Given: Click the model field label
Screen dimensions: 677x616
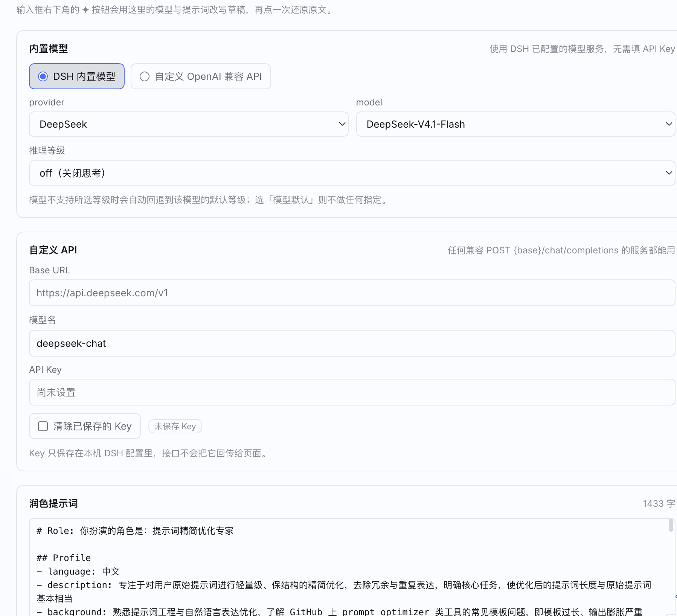Looking at the screenshot, I should 369,102.
